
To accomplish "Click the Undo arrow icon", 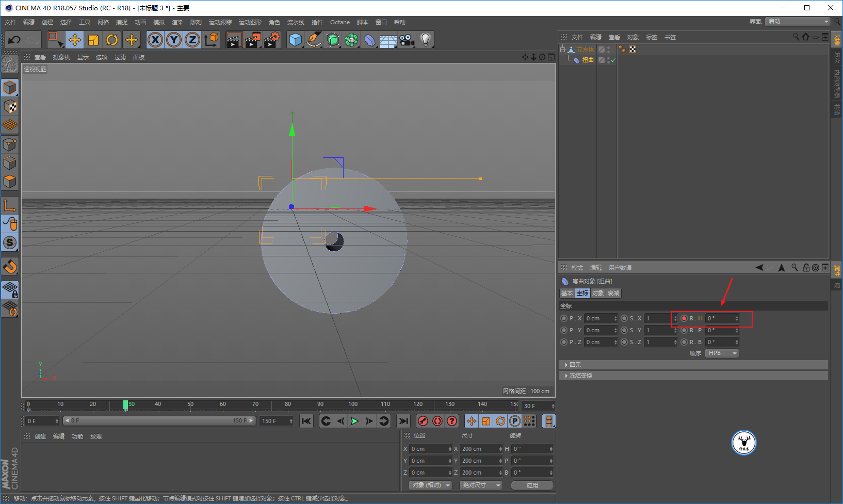I will tap(14, 40).
